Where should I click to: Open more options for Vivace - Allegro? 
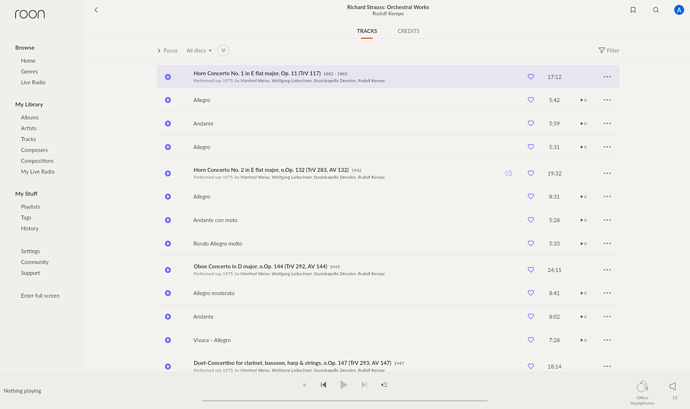pyautogui.click(x=607, y=340)
